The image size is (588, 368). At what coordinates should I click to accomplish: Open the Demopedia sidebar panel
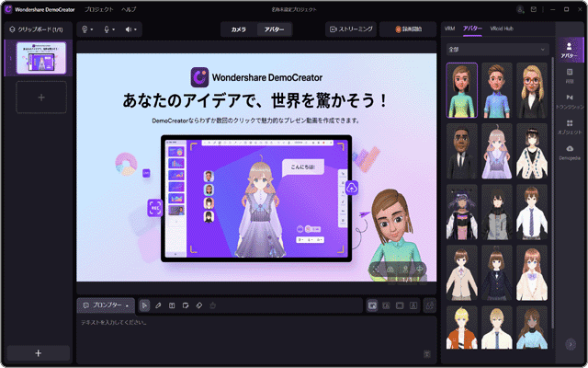(x=570, y=152)
